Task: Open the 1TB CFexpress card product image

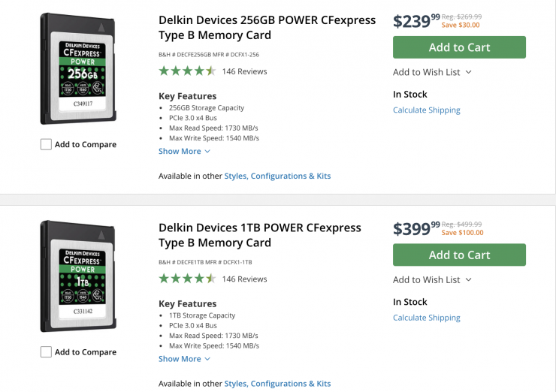Action: click(78, 276)
